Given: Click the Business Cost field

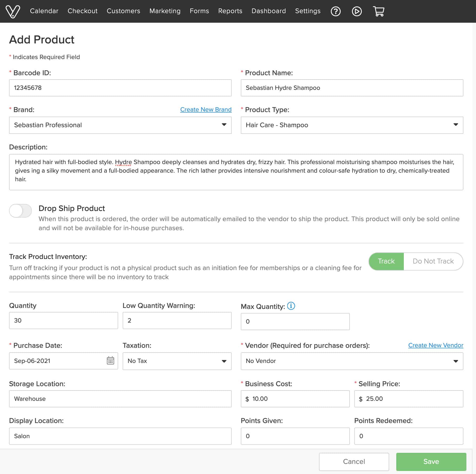Looking at the screenshot, I should (295, 399).
